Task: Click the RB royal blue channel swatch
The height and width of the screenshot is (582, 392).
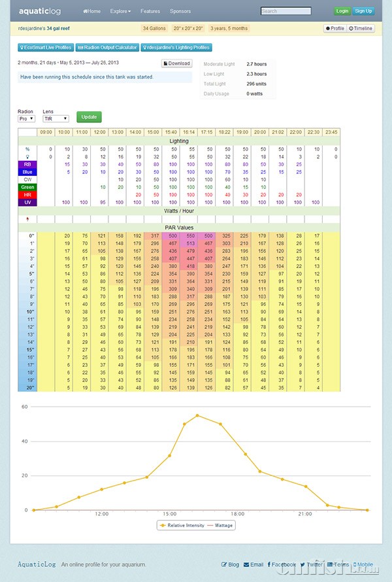Action: (x=27, y=164)
